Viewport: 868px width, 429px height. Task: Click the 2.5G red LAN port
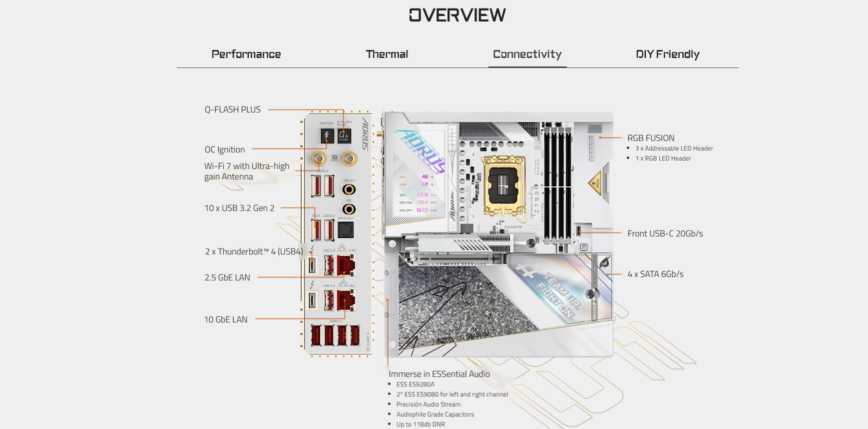(346, 265)
